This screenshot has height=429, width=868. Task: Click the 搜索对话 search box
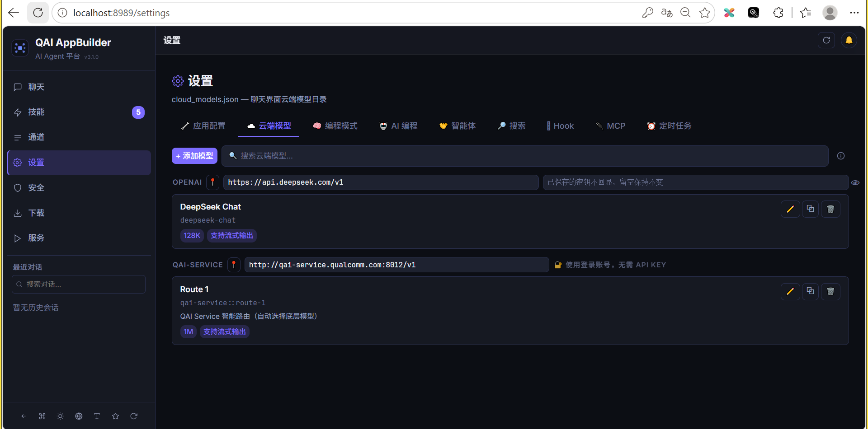79,284
